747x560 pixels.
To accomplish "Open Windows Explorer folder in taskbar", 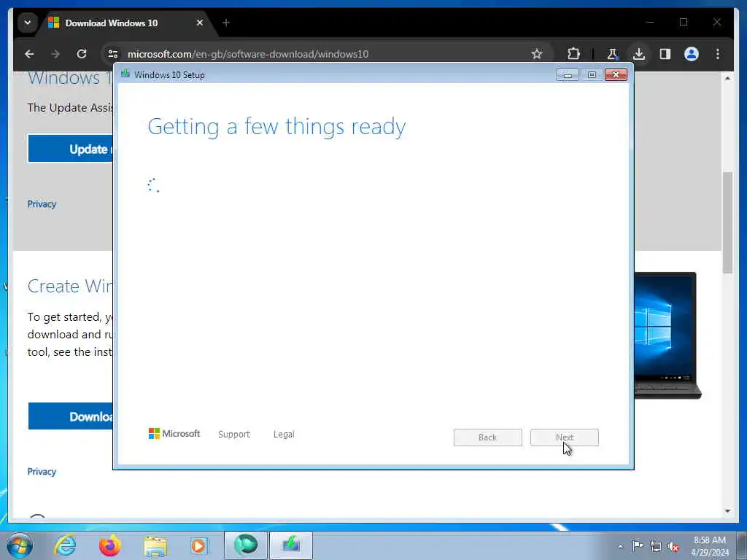I will click(x=155, y=546).
